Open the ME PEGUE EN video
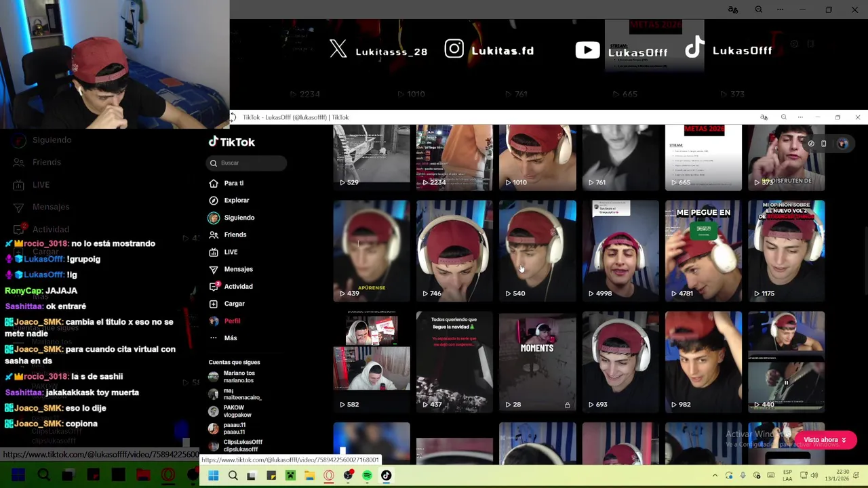Viewport: 868px width, 488px height. click(x=703, y=251)
